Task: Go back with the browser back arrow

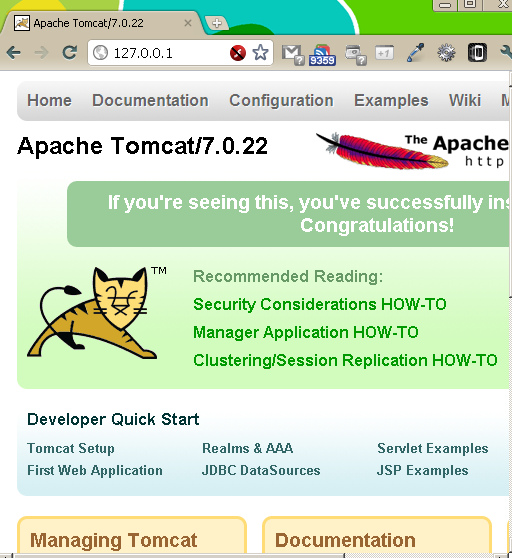Action: coord(14,53)
